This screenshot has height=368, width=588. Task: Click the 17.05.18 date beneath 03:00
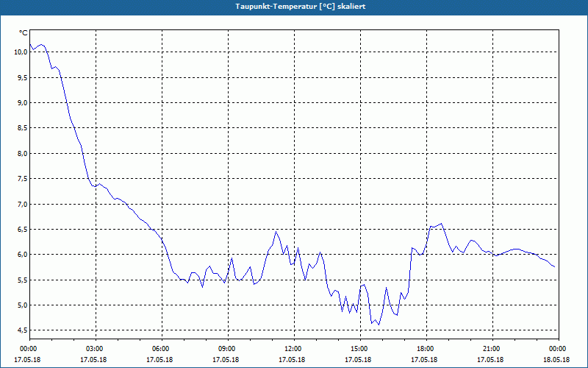(x=94, y=360)
